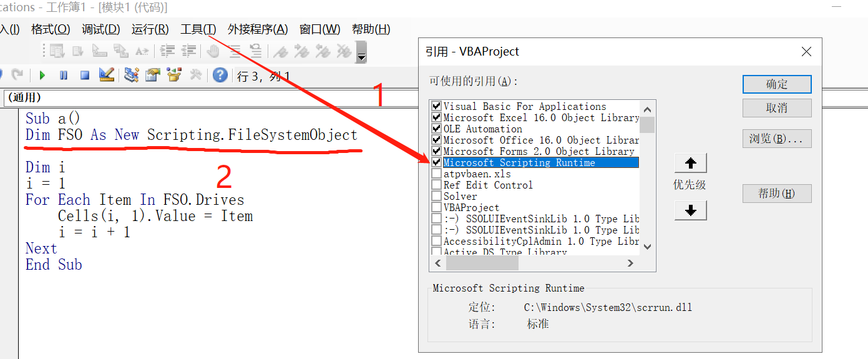This screenshot has height=359, width=868.
Task: Click the down arrow of references list scrollbar
Action: click(647, 247)
